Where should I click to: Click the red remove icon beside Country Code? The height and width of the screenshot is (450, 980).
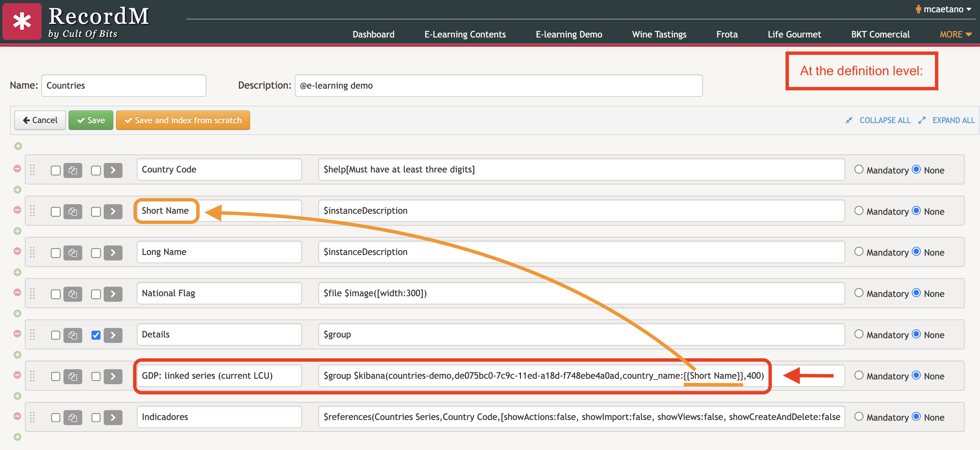17,168
